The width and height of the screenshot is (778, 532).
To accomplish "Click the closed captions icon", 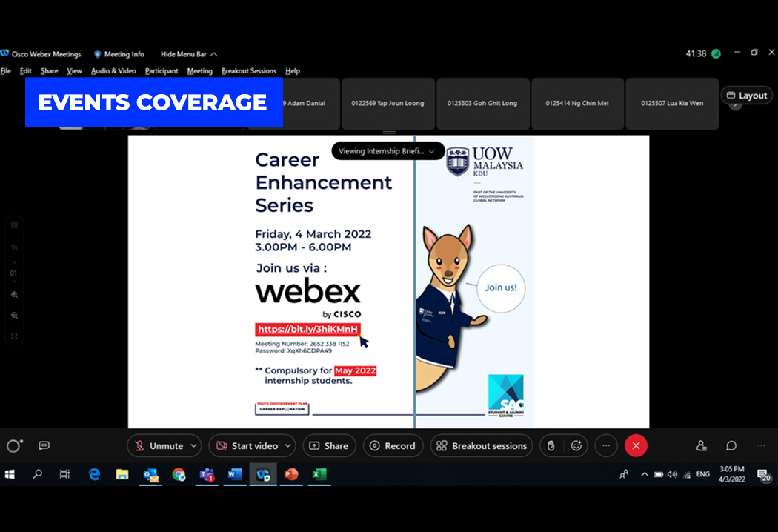I will (44, 445).
